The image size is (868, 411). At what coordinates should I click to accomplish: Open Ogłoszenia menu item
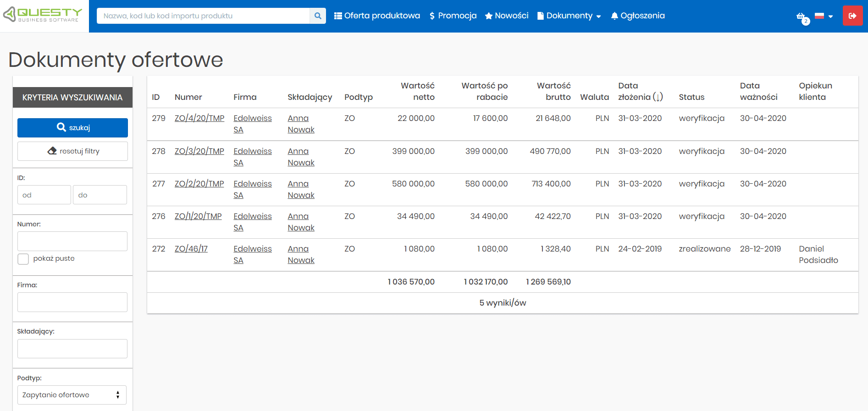638,16
